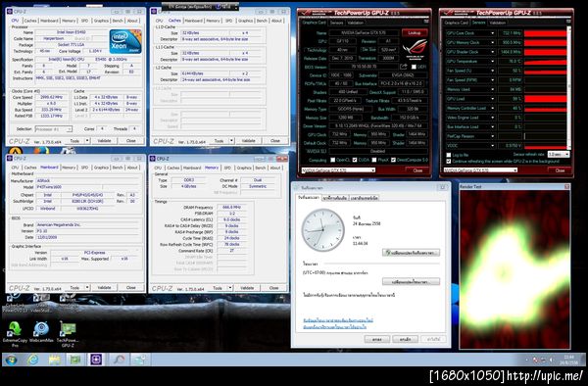Click the Tools button in CPU-Z Caches window
588x386 pixels.
(219, 141)
